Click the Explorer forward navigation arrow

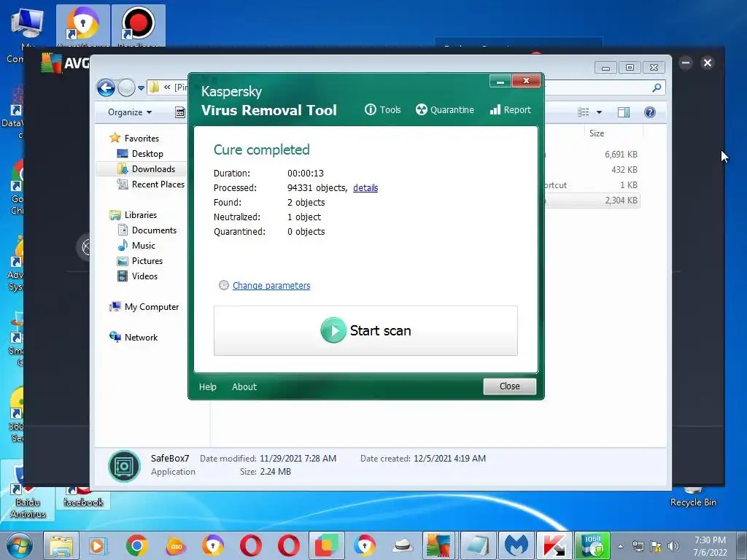[126, 87]
